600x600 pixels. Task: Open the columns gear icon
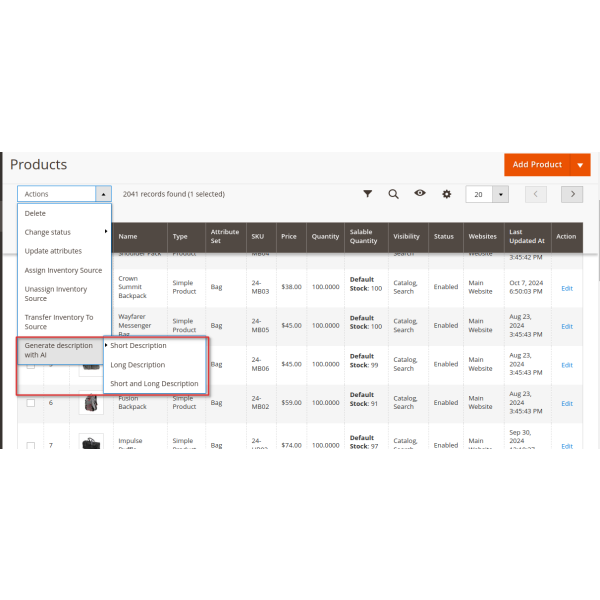point(447,194)
